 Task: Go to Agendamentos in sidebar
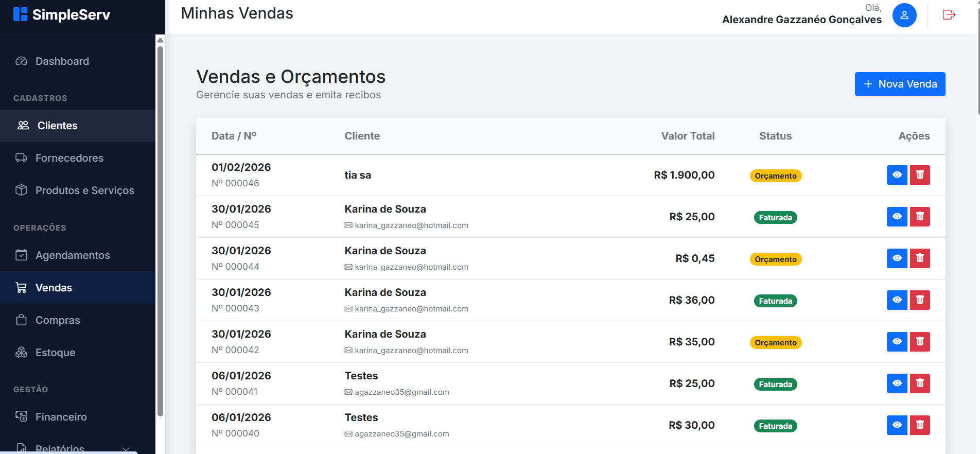(x=72, y=255)
